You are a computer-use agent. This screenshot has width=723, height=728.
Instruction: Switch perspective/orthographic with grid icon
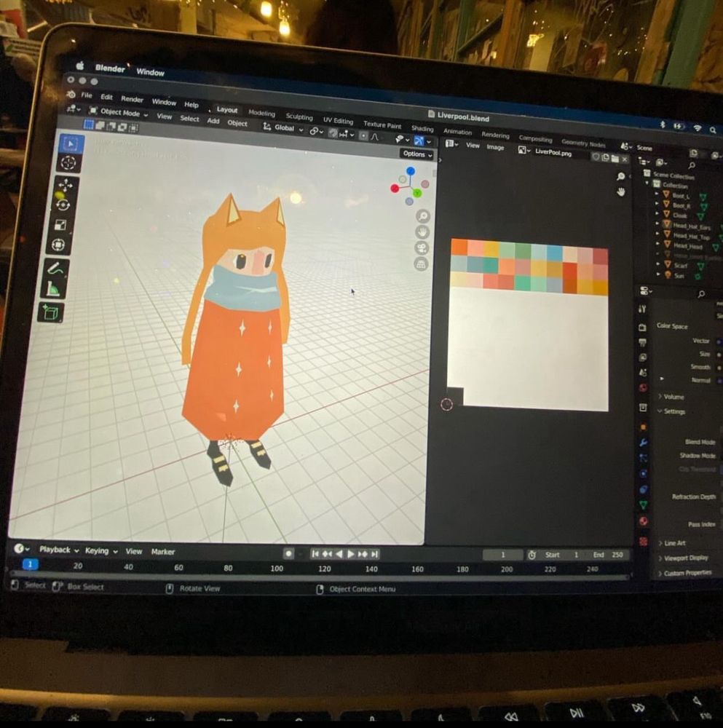click(x=421, y=264)
